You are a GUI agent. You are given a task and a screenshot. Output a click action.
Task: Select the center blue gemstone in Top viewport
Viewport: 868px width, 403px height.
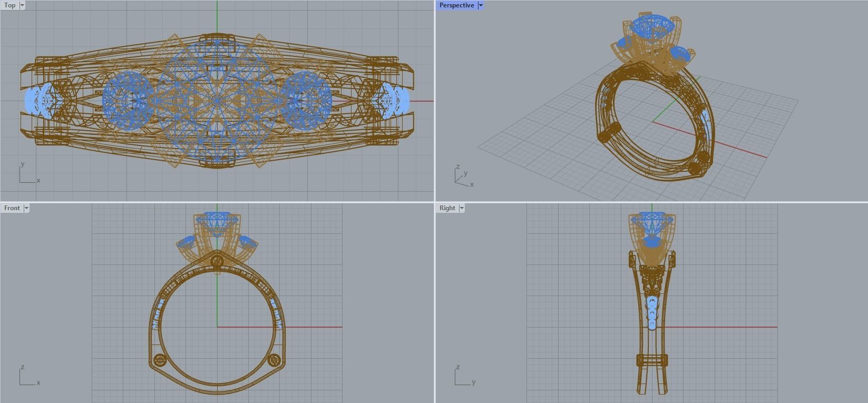pos(217,100)
